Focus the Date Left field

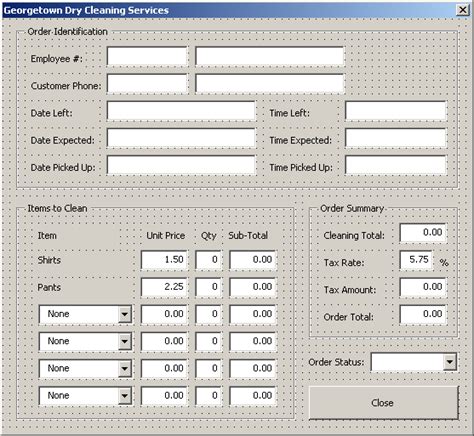[181, 111]
